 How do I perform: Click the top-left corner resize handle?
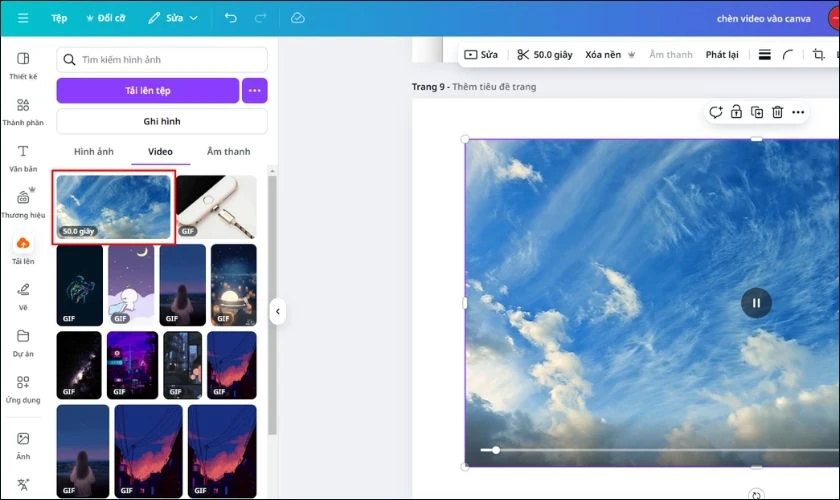465,139
